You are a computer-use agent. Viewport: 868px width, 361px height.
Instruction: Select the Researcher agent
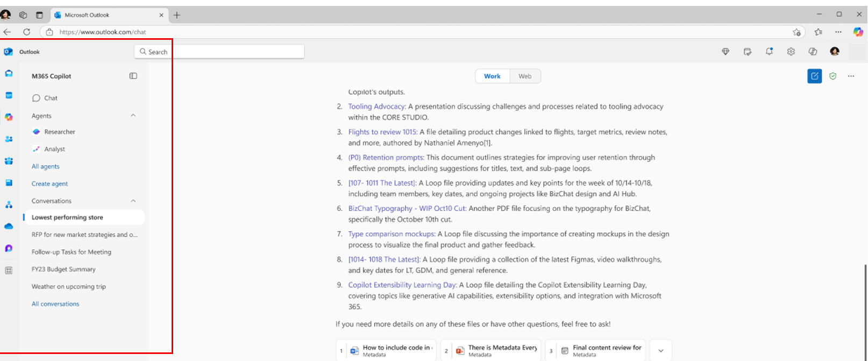(59, 132)
